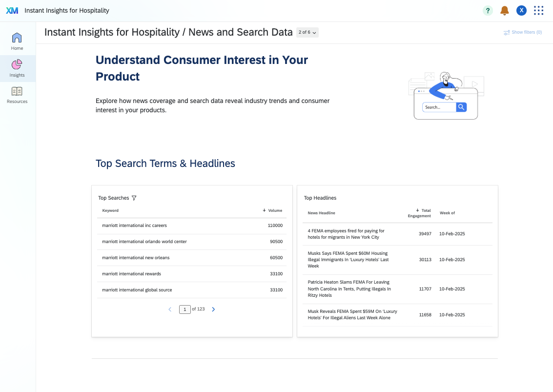The width and height of the screenshot is (553, 392).
Task: Click the Top Searches filter icon
Action: point(134,198)
